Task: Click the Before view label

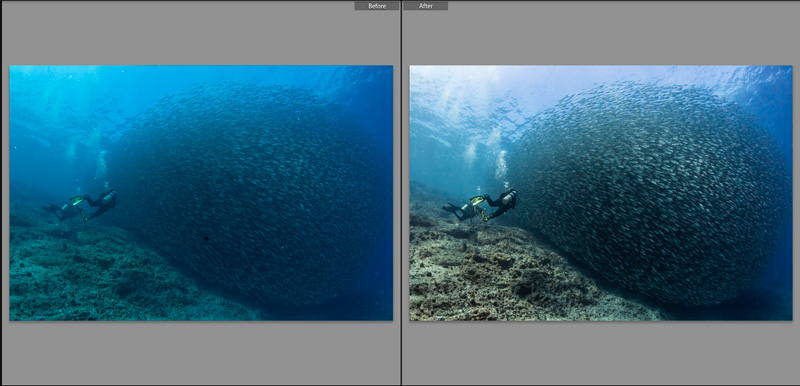Action: point(377,6)
